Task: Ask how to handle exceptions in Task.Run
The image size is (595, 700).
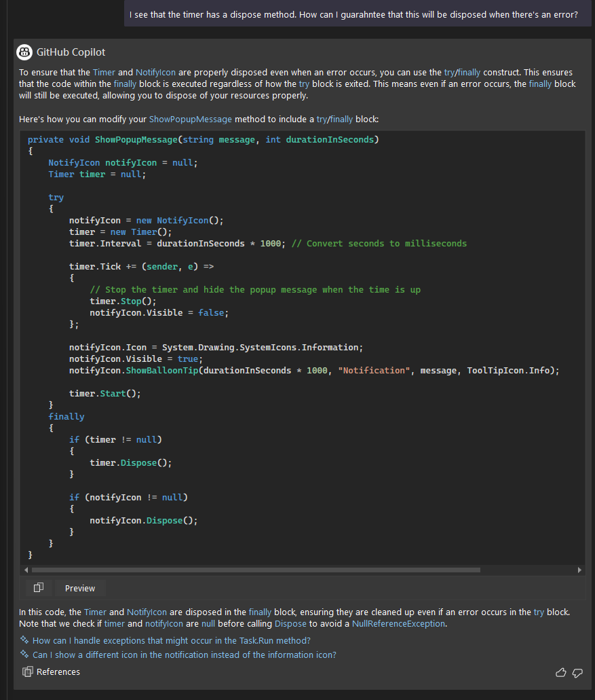Action: (171, 640)
